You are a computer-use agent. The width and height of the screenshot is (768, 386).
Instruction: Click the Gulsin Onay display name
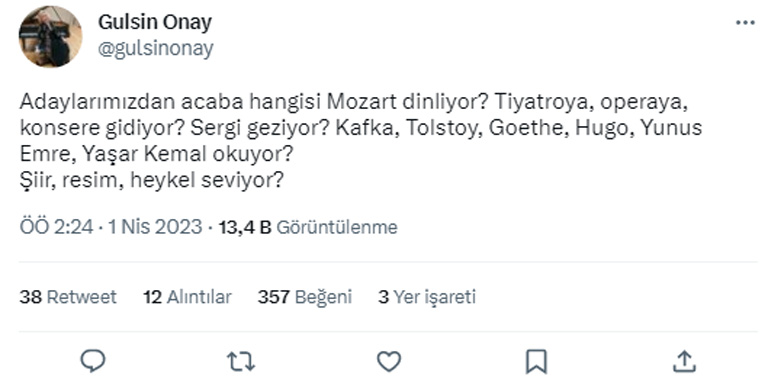(155, 22)
